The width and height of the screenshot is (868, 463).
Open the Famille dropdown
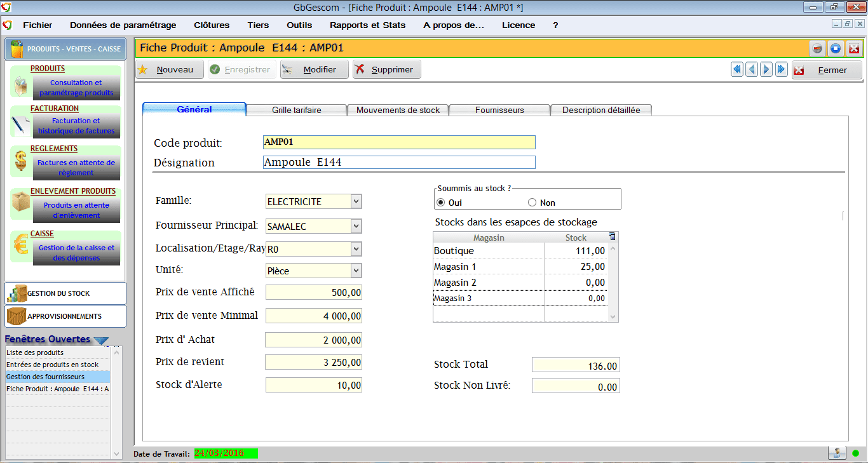pos(356,201)
